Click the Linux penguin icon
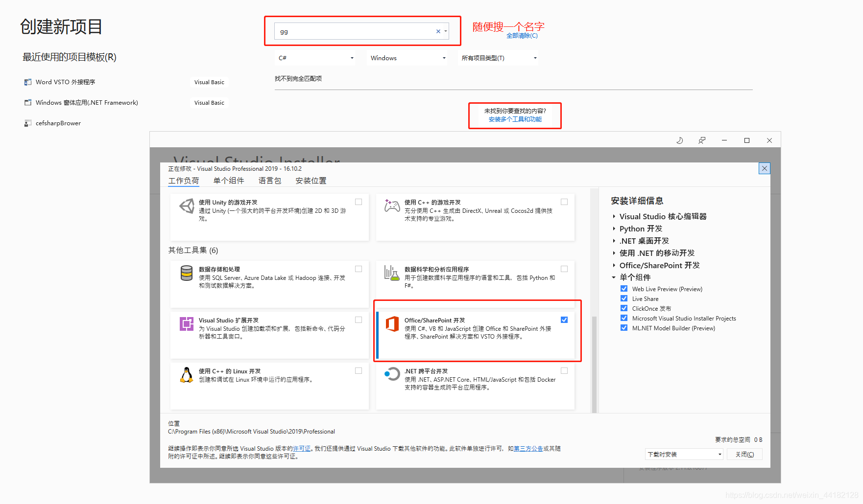This screenshot has width=863, height=504. [187, 375]
